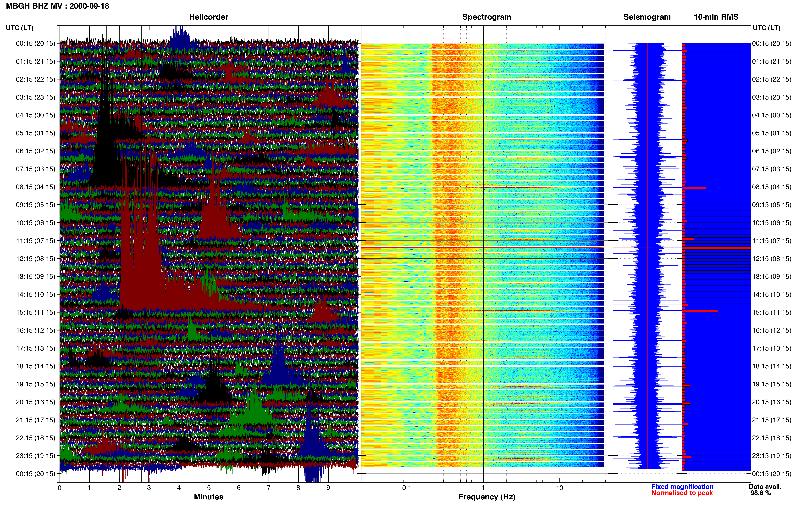
Task: Click '05:15 (01:15)' on the Helicorder time axis
Action: 36,133
